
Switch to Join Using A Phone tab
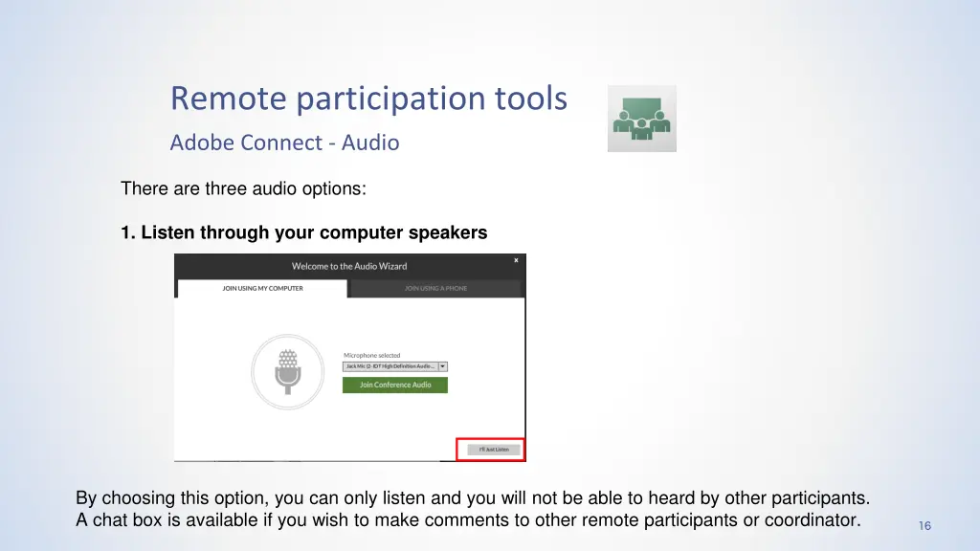(435, 288)
